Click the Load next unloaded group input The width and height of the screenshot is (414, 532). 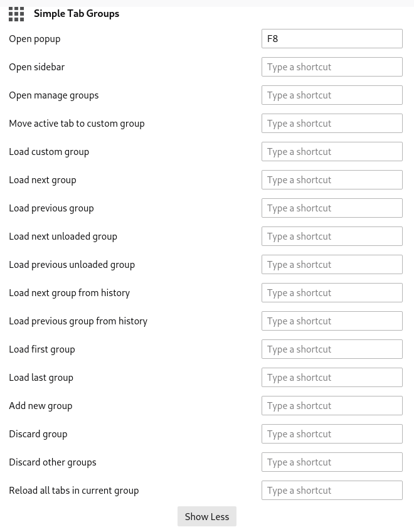point(332,236)
